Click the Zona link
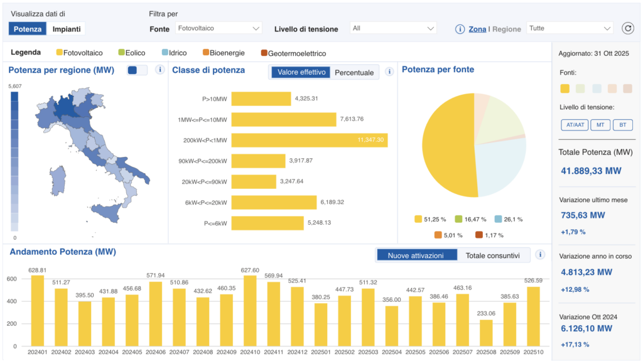Viewport: 643px width, 364px height. pyautogui.click(x=478, y=29)
